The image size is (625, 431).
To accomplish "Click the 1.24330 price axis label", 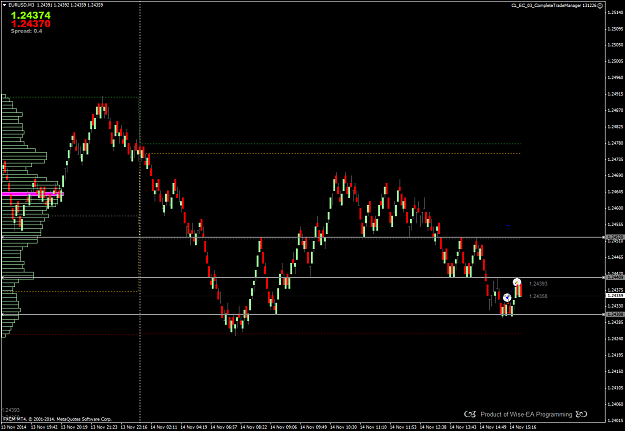I will coord(615,306).
